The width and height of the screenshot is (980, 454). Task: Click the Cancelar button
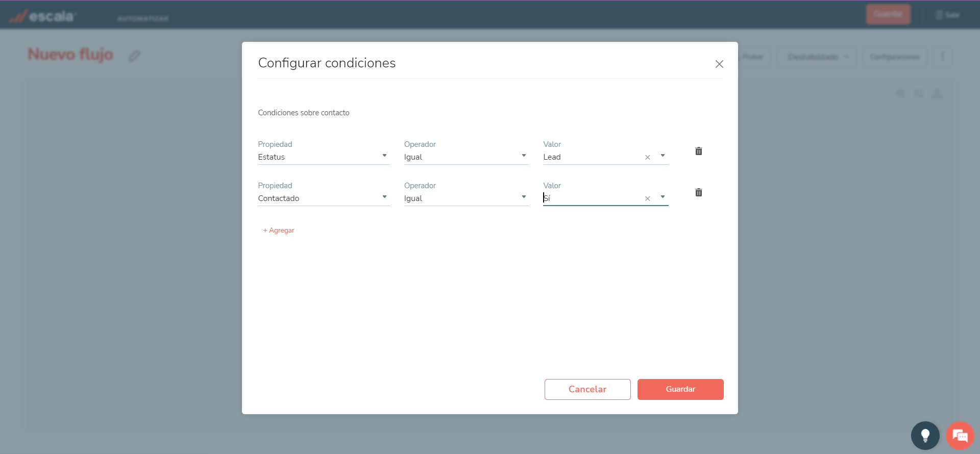pyautogui.click(x=587, y=389)
